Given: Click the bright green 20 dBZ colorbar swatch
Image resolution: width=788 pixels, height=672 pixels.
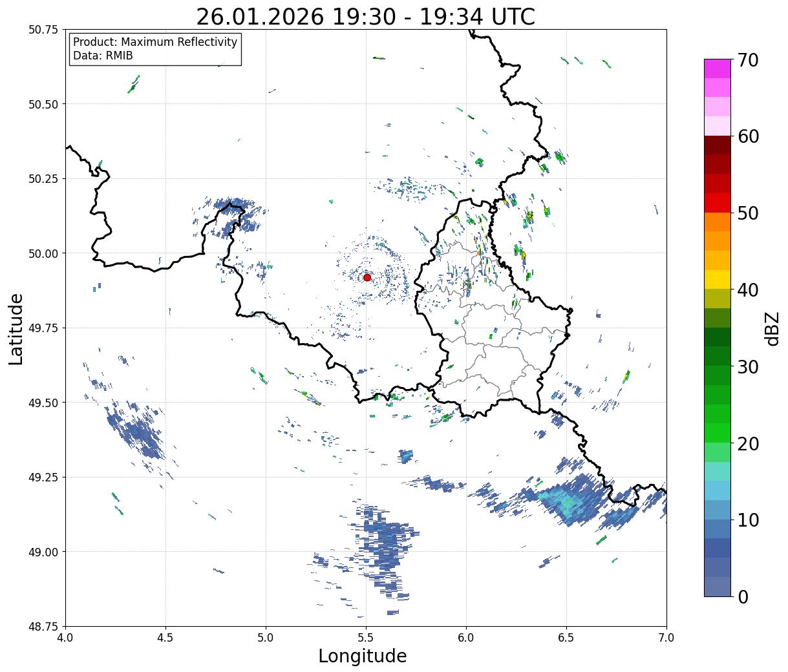Looking at the screenshot, I should tap(718, 432).
